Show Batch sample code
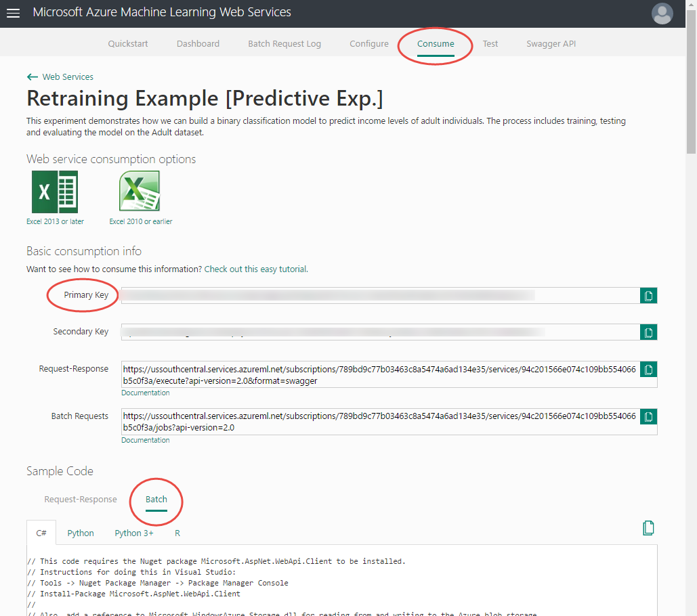697x616 pixels. click(x=156, y=499)
